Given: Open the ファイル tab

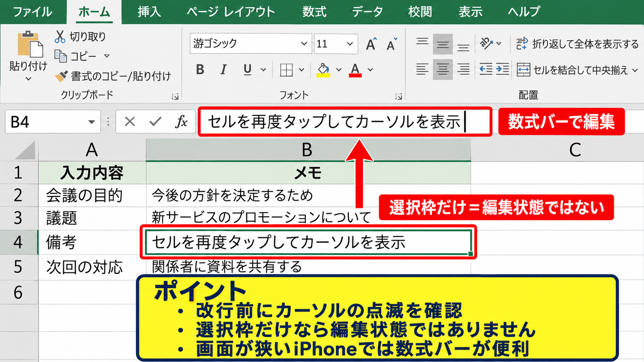Looking at the screenshot, I should [33, 12].
